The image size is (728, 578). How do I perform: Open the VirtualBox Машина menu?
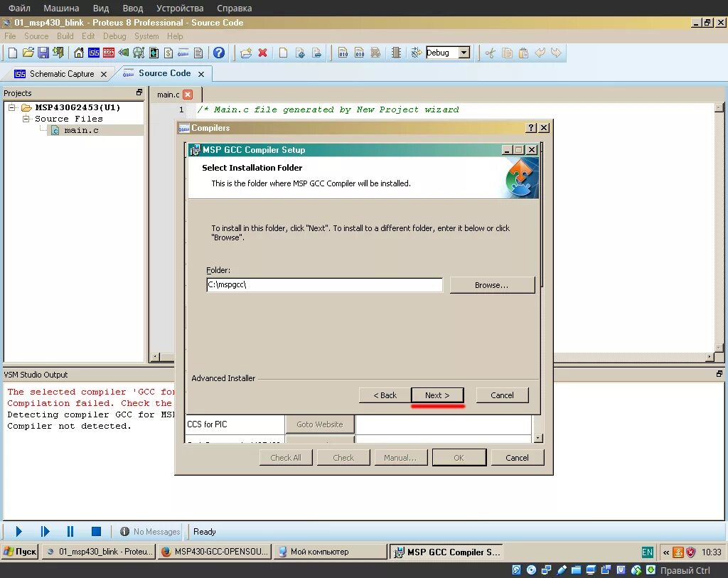tap(61, 9)
